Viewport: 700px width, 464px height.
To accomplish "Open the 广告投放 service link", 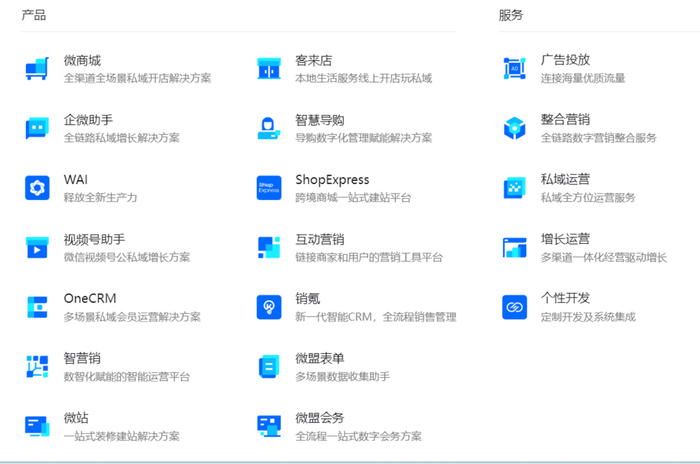I will [x=565, y=60].
